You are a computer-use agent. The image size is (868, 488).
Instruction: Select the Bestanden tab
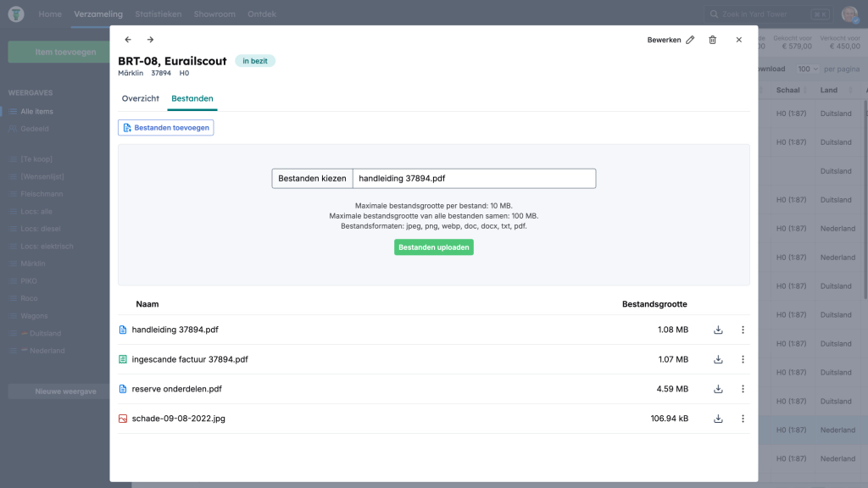pos(192,99)
